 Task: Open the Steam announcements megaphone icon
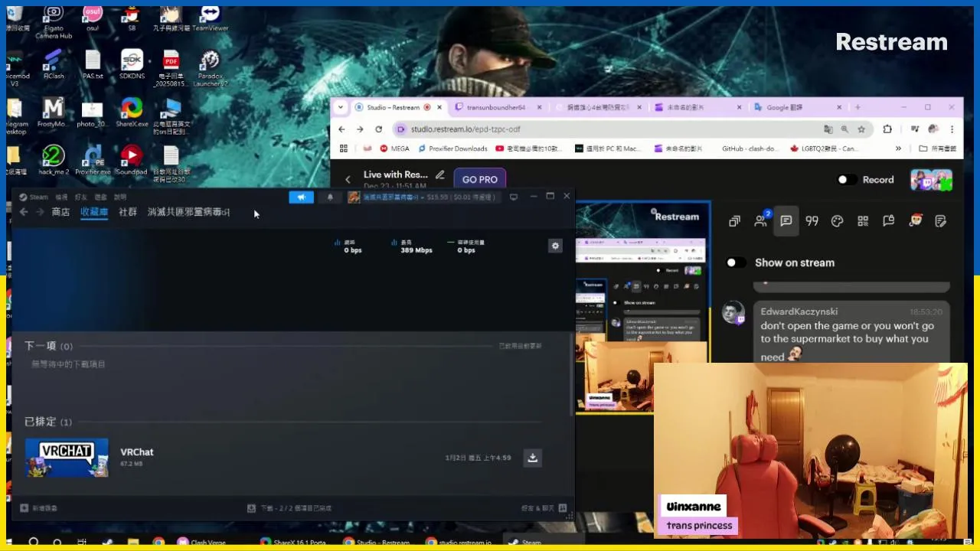(302, 197)
